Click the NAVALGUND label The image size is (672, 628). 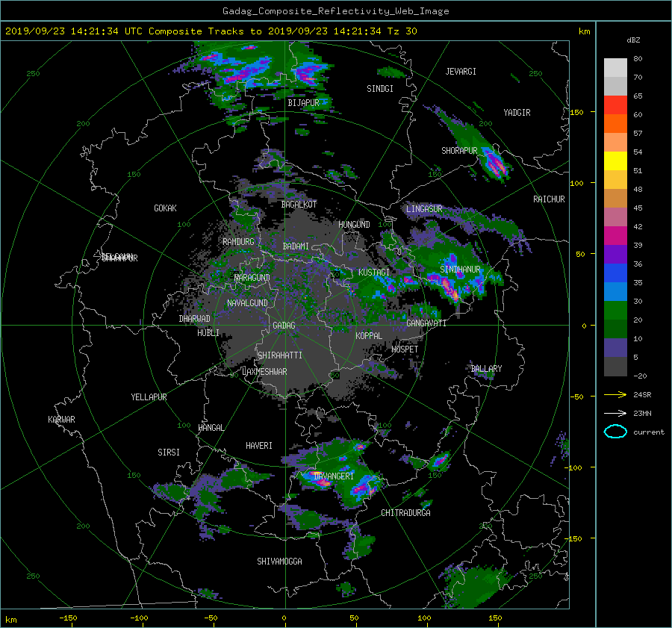247,303
